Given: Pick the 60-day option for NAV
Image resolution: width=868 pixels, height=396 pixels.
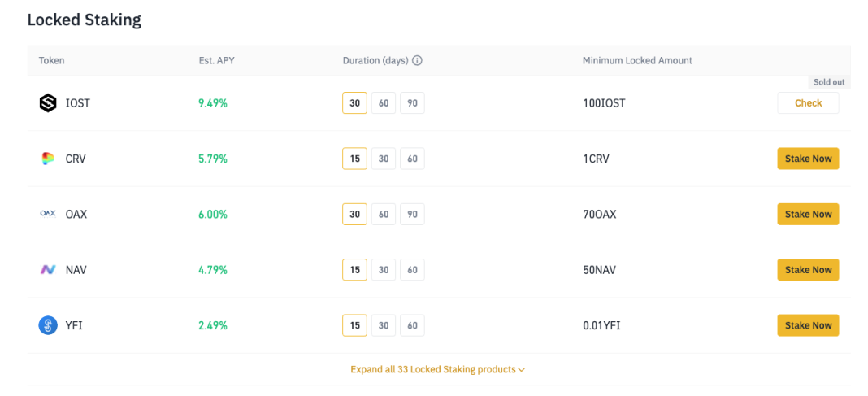Looking at the screenshot, I should click(x=412, y=270).
